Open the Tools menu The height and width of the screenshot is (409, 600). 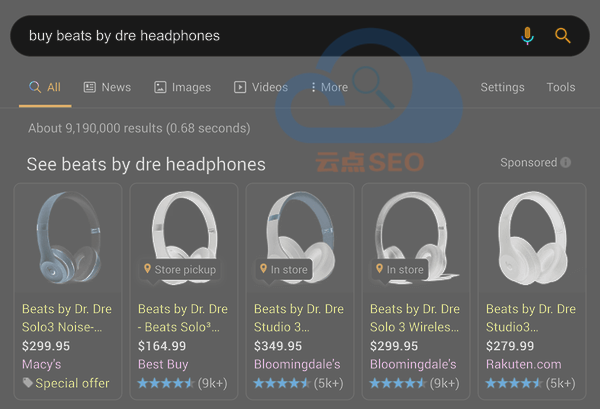tap(561, 87)
